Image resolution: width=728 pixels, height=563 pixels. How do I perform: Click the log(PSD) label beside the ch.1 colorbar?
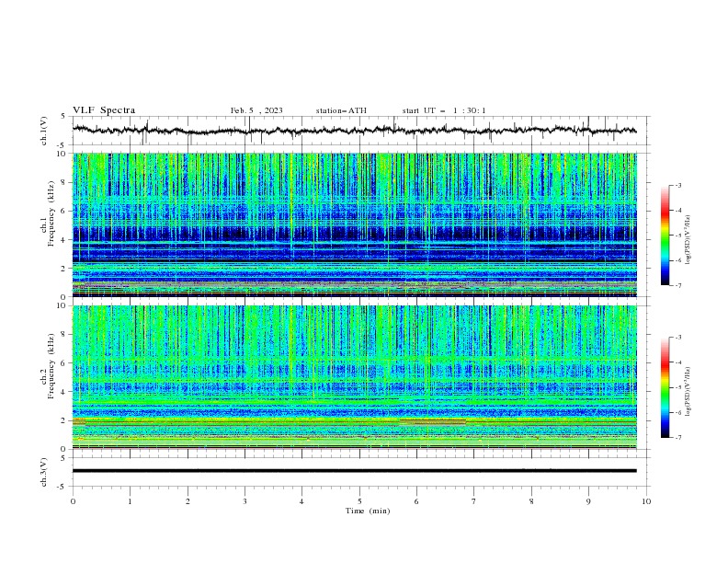pos(688,240)
